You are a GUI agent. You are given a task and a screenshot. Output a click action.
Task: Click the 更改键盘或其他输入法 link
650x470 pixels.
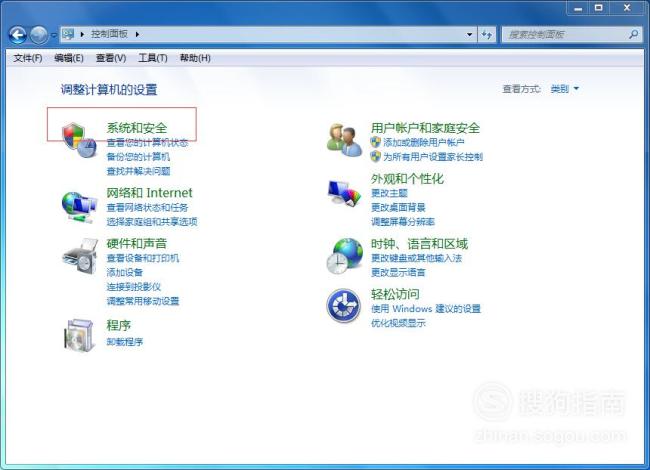[416, 258]
